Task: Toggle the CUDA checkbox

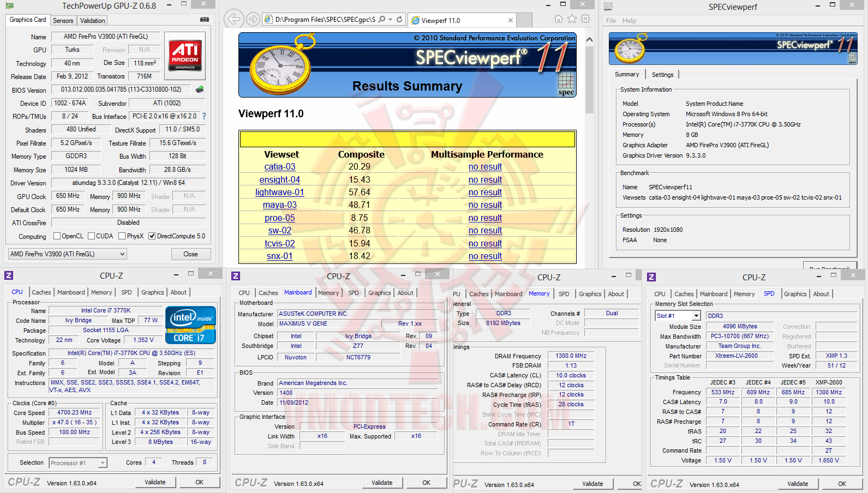Action: click(91, 236)
